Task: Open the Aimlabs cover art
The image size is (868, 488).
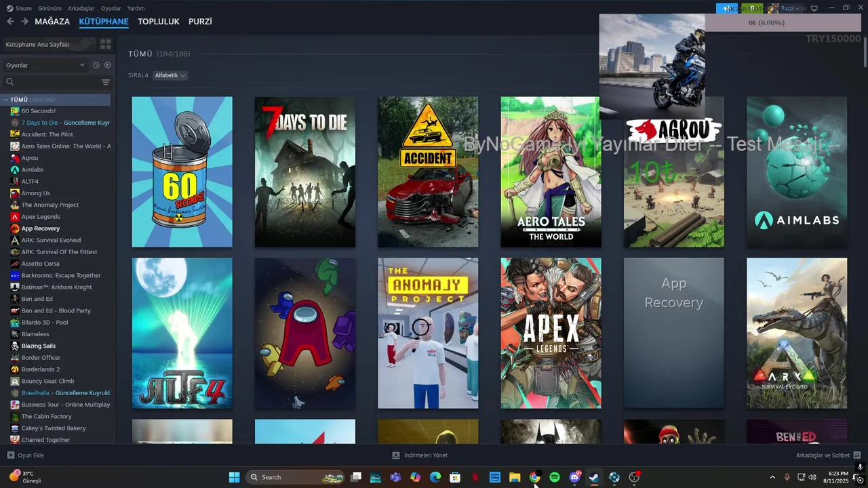Action: click(x=797, y=172)
